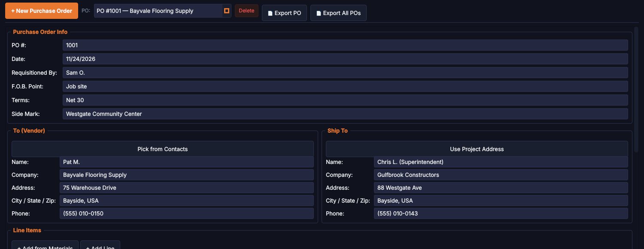Click the F.O.B. Point field
The image size is (644, 249).
coord(345,86)
